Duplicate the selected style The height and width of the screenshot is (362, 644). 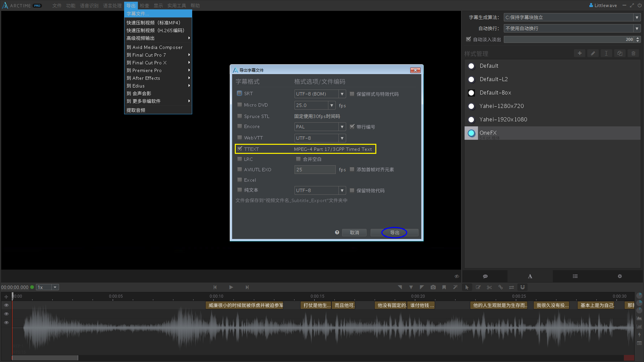(620, 53)
